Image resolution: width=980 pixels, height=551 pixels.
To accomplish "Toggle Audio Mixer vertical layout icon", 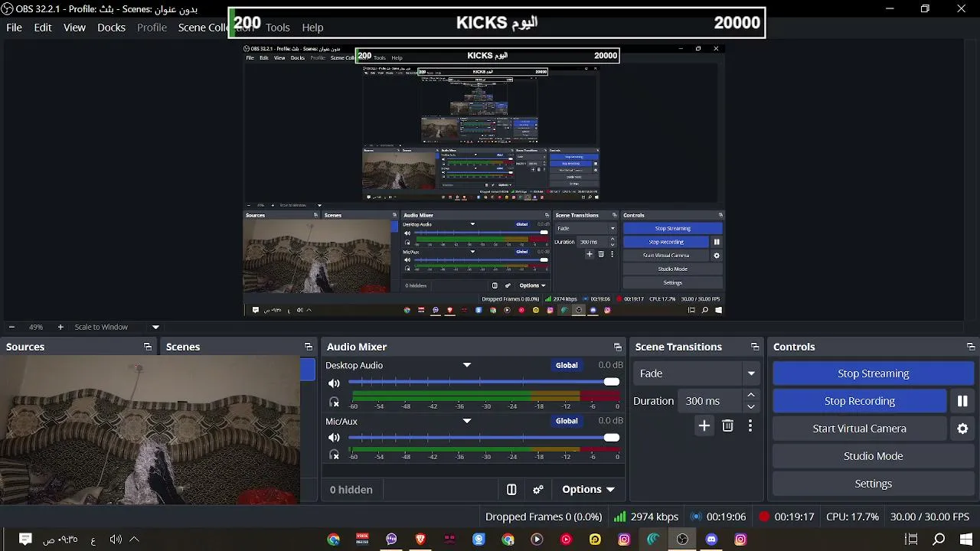I will pos(511,490).
